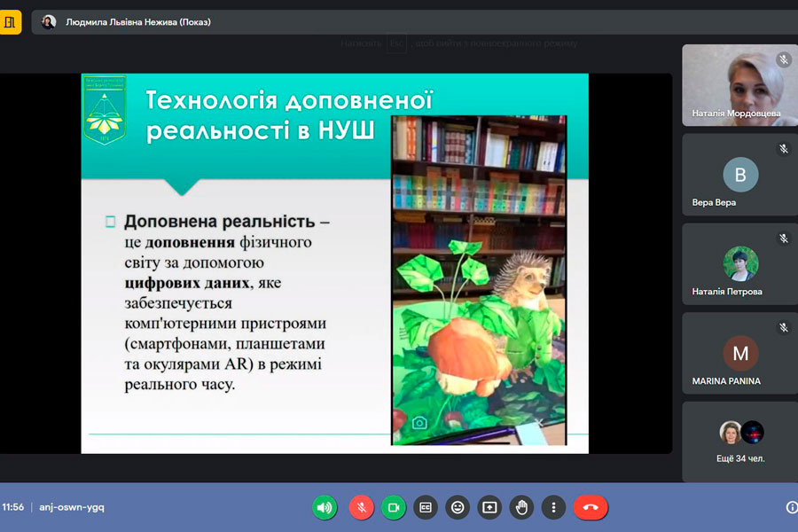Screen dimensions: 798x532
Task: Click the slide title Технологія доповненої реальності
Action: pos(289,115)
